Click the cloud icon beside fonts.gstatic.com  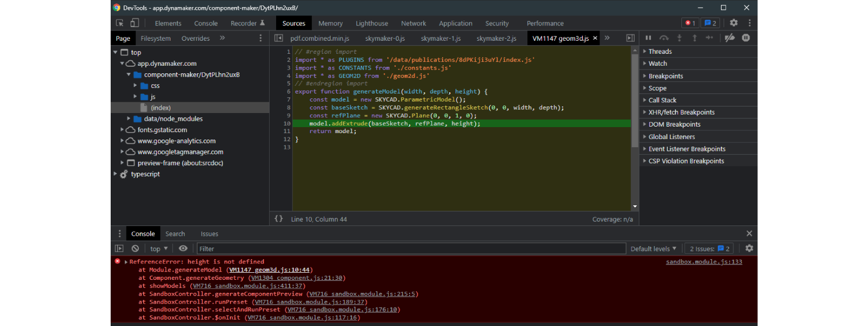coord(130,130)
